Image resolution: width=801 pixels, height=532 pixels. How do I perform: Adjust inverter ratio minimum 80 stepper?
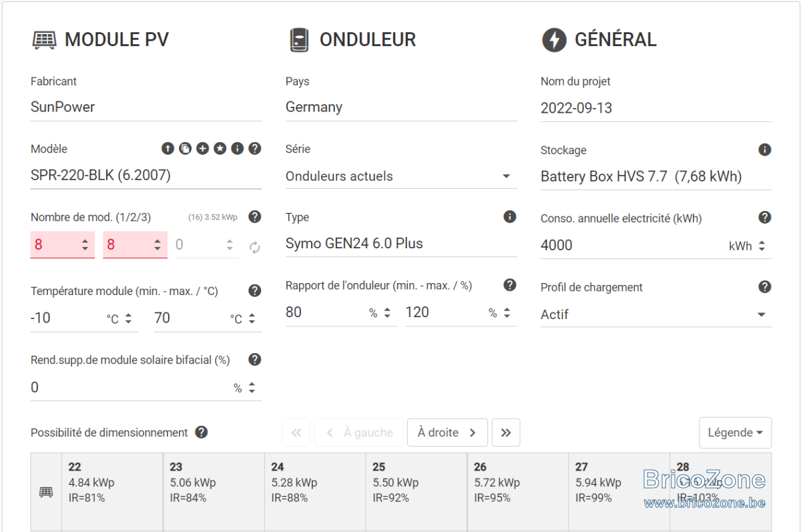[x=387, y=312]
